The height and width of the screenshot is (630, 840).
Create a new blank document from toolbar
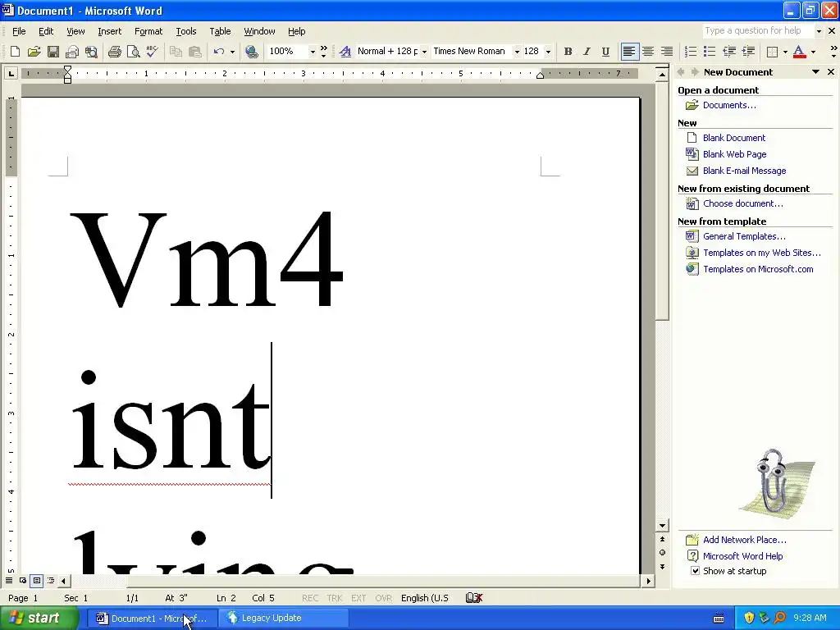click(15, 52)
